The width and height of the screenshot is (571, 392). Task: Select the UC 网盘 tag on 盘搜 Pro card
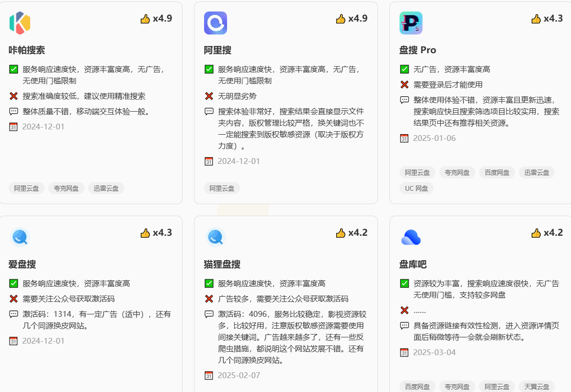coord(416,188)
